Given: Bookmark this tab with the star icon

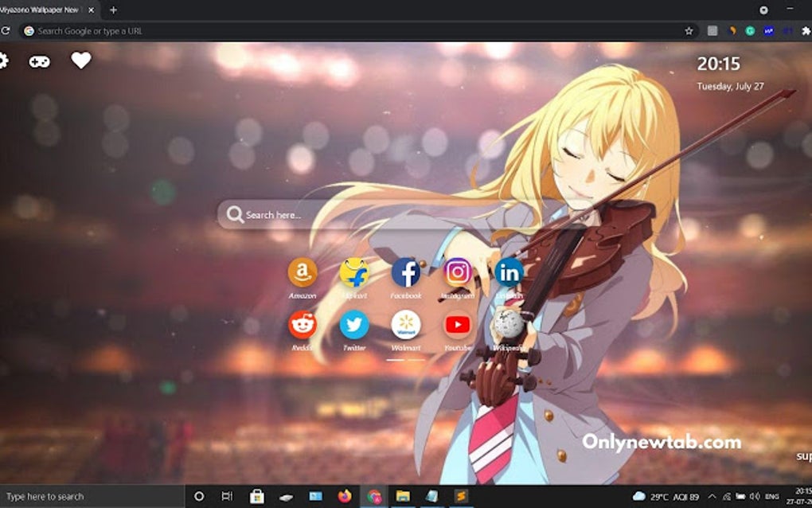Looking at the screenshot, I should pos(689,31).
